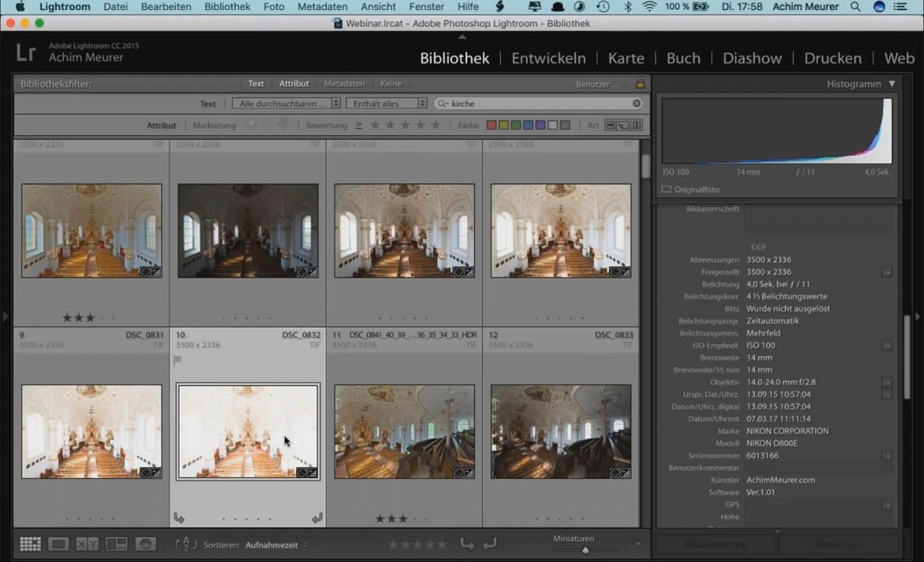
Task: Select the DSC_0832 thumbnail
Action: coord(248,431)
